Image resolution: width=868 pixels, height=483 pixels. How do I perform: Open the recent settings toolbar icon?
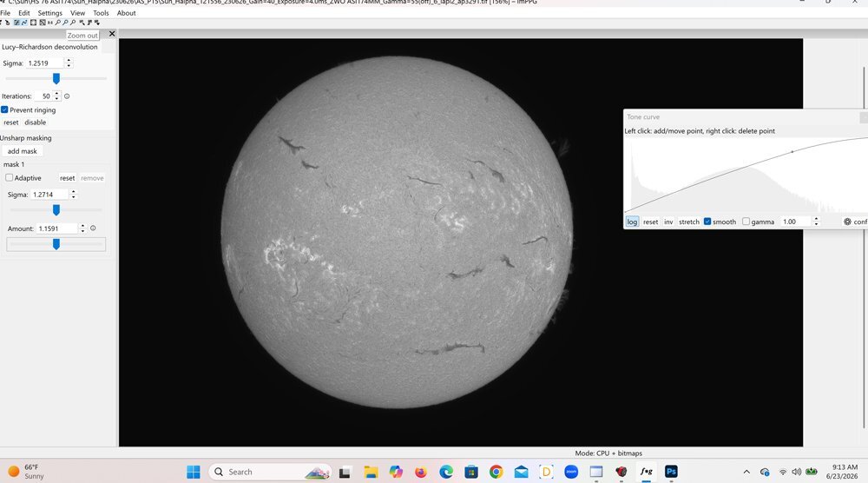(x=97, y=23)
